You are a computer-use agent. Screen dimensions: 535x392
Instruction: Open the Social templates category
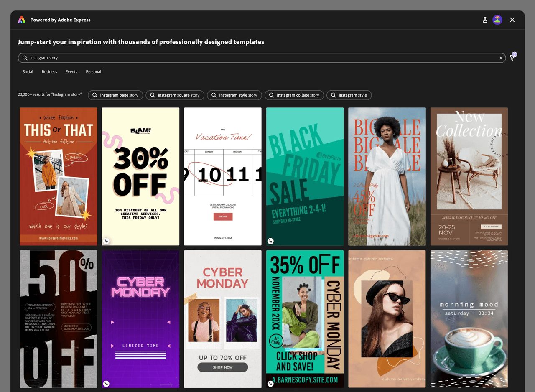(28, 71)
